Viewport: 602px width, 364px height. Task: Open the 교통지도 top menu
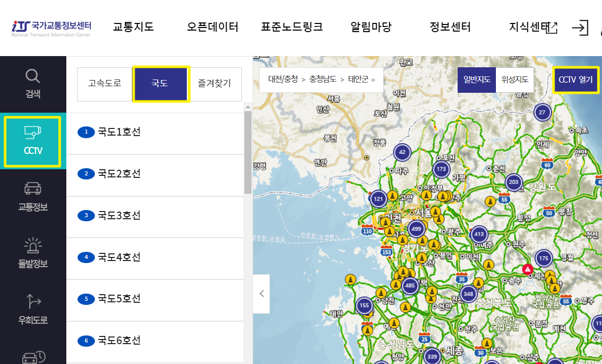(133, 27)
